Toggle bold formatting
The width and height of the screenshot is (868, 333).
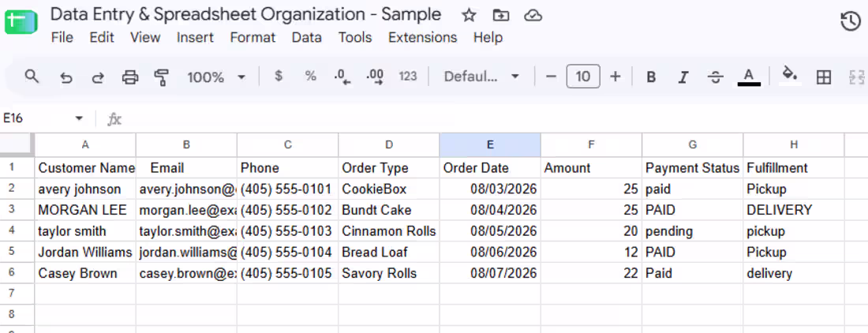[x=651, y=77]
